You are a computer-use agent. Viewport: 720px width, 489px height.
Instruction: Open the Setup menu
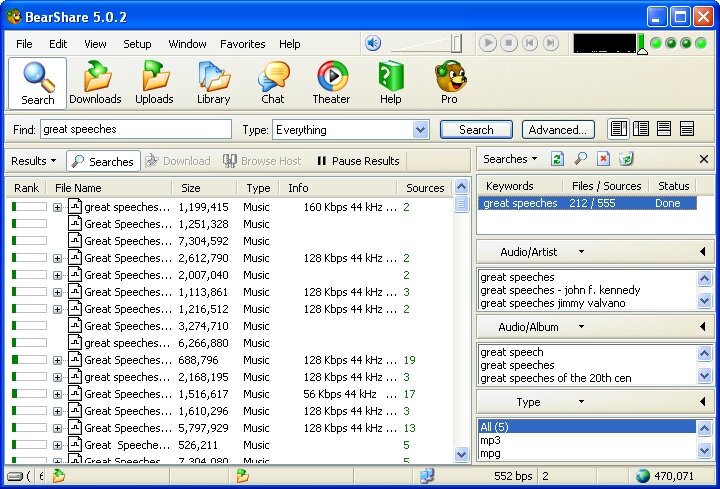point(137,44)
